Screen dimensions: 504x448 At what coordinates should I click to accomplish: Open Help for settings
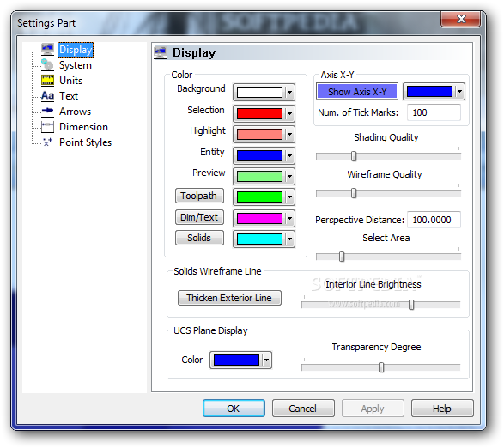(x=442, y=409)
